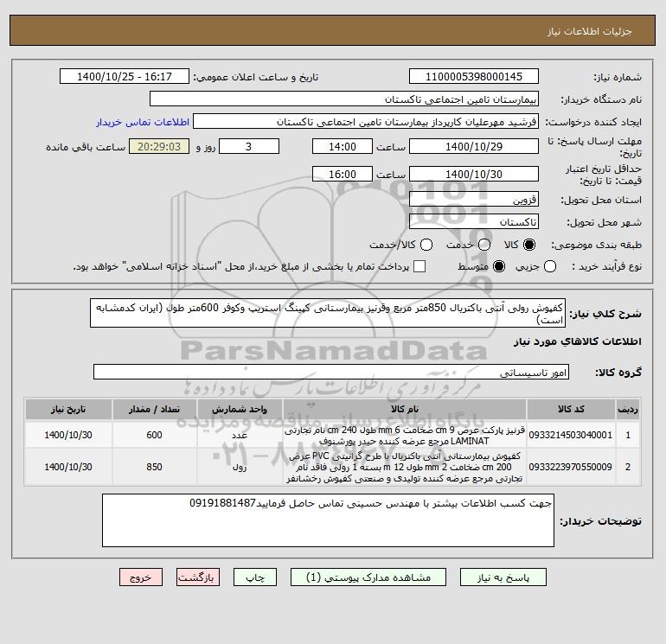The width and height of the screenshot is (666, 644).
Task: Click the buyer notes text area
Action: coord(329,520)
